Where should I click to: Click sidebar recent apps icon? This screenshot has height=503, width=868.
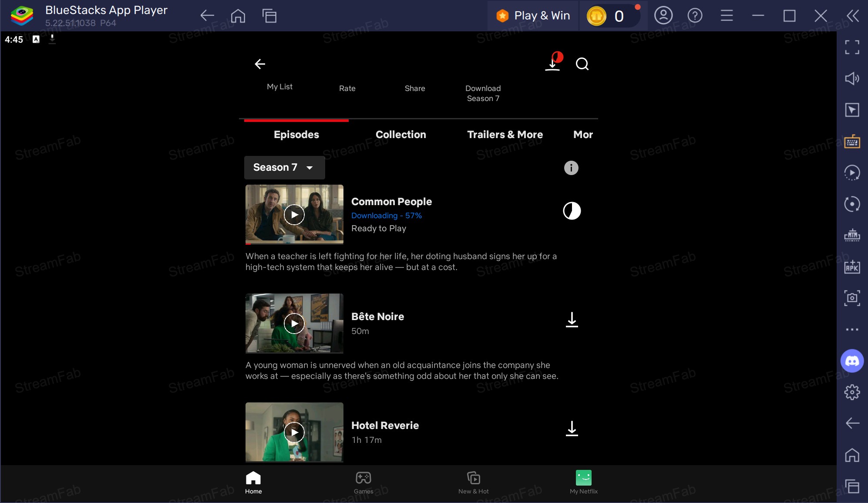[x=852, y=486]
